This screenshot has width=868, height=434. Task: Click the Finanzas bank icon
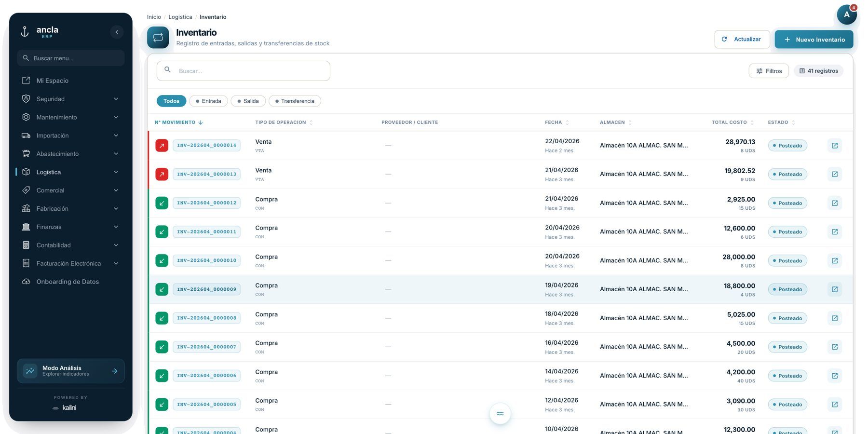26,227
